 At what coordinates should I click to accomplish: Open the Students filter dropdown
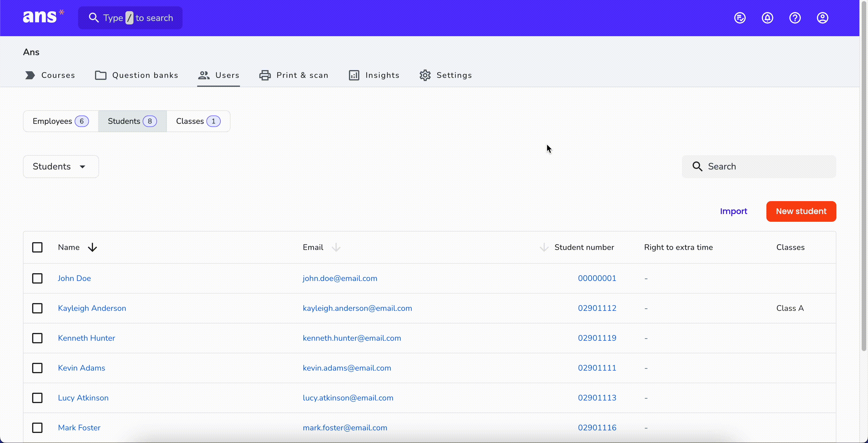coord(61,167)
